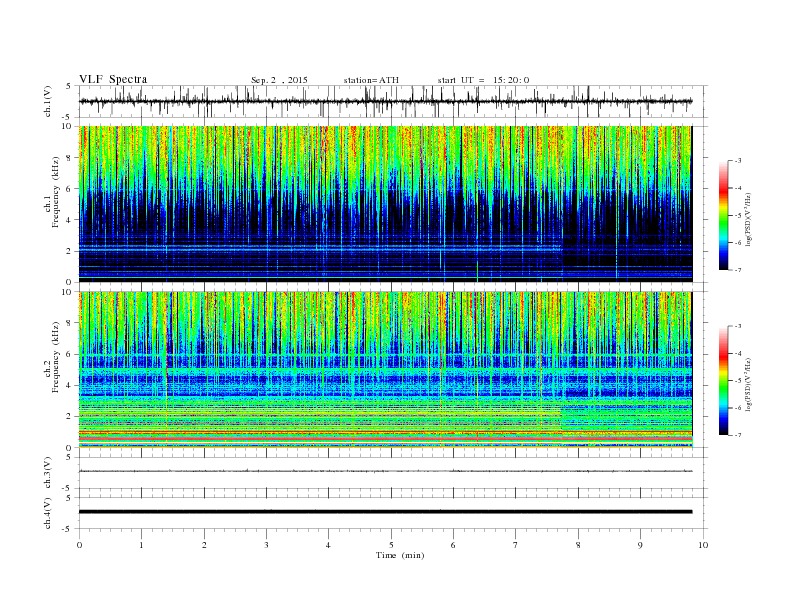Click time axis tick label "1"

[141, 545]
